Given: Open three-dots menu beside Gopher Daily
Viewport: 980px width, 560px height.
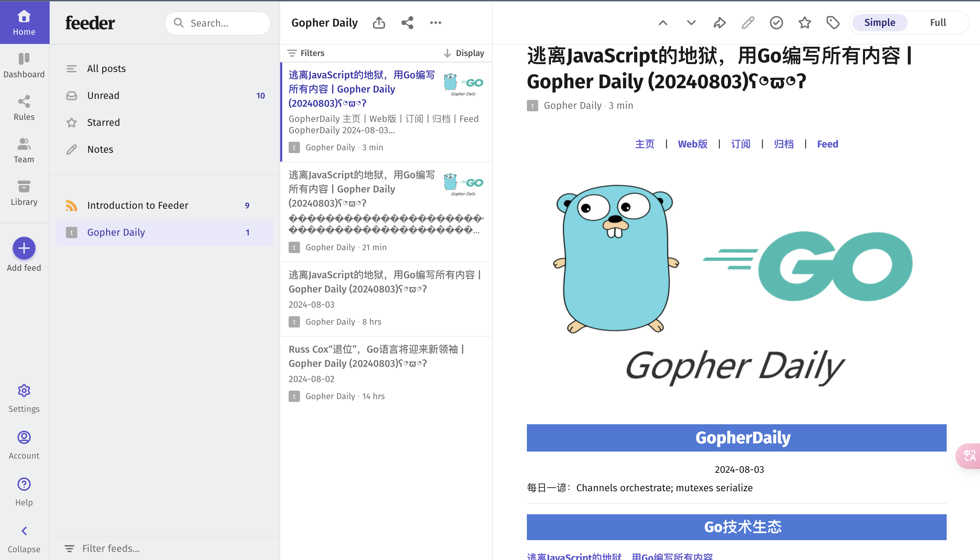Looking at the screenshot, I should 435,23.
